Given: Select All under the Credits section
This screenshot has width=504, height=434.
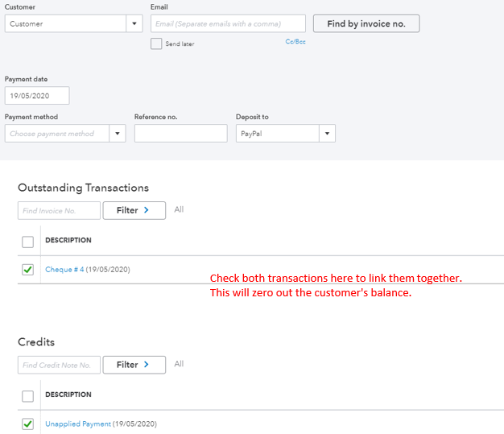Looking at the screenshot, I should coord(179,364).
